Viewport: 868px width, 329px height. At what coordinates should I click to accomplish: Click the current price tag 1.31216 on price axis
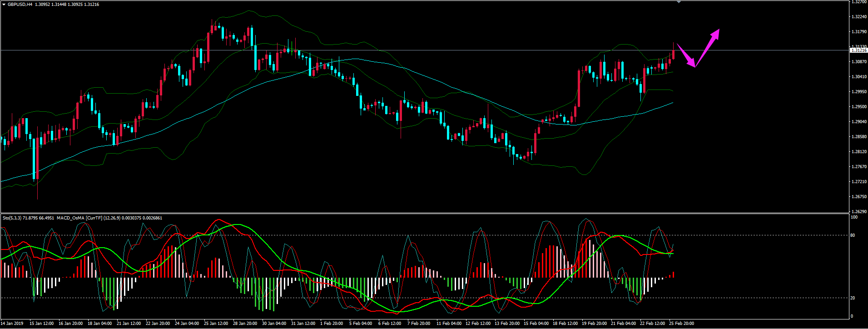click(858, 50)
